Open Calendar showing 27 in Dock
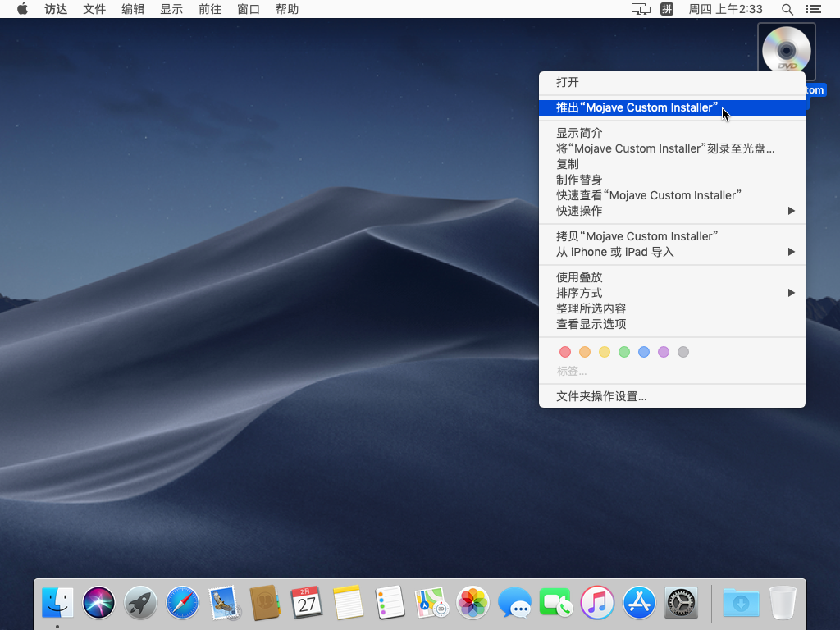 click(x=307, y=602)
